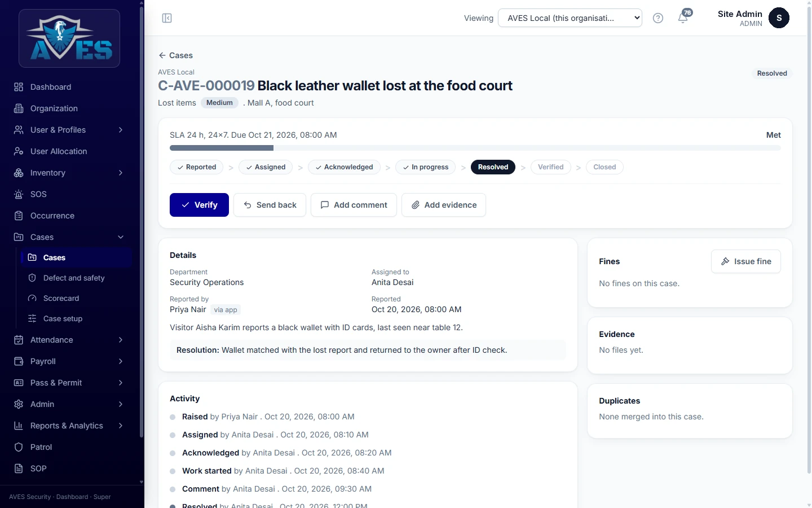Collapse the sidebar with the panel icon
Screen dimensions: 812x508
(167, 18)
